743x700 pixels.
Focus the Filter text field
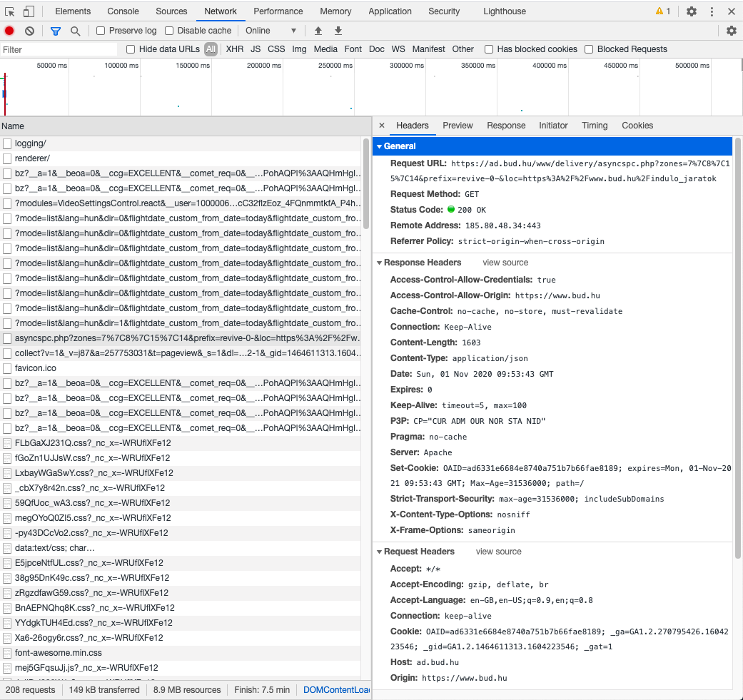[x=59, y=50]
